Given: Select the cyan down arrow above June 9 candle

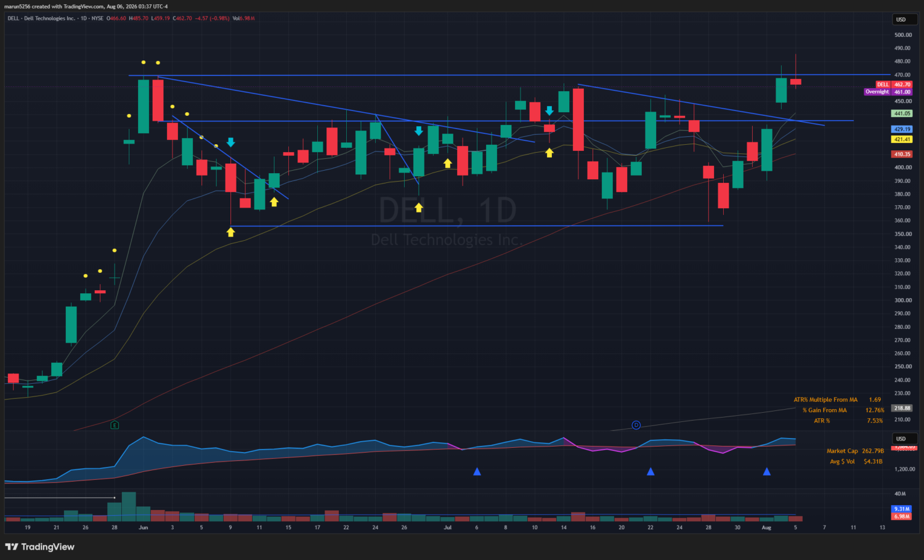Looking at the screenshot, I should pos(231,142).
